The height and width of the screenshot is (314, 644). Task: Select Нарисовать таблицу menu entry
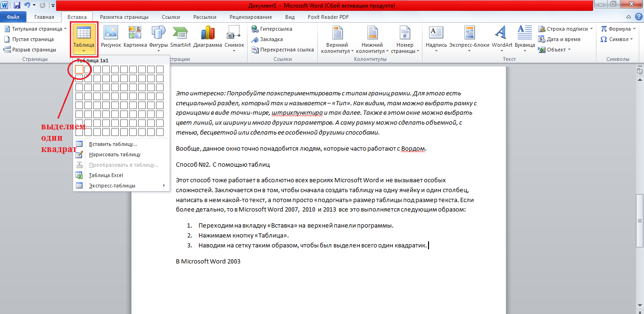pyautogui.click(x=115, y=154)
